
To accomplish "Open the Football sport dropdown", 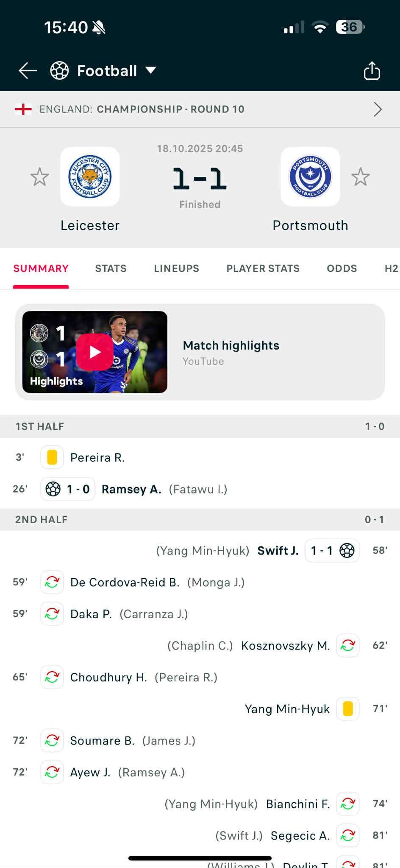I will (x=151, y=70).
